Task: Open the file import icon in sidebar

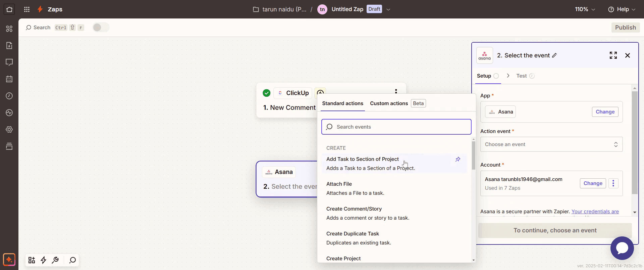Action: pyautogui.click(x=9, y=46)
